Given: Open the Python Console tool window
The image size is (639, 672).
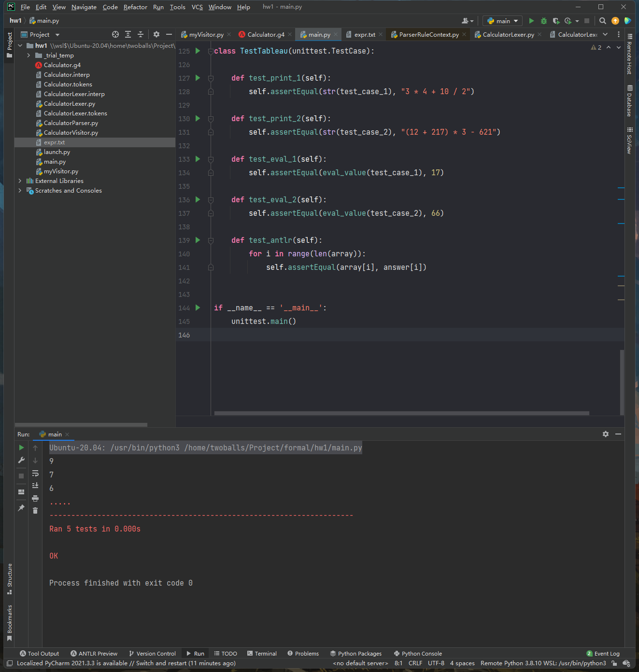Looking at the screenshot, I should pyautogui.click(x=418, y=654).
